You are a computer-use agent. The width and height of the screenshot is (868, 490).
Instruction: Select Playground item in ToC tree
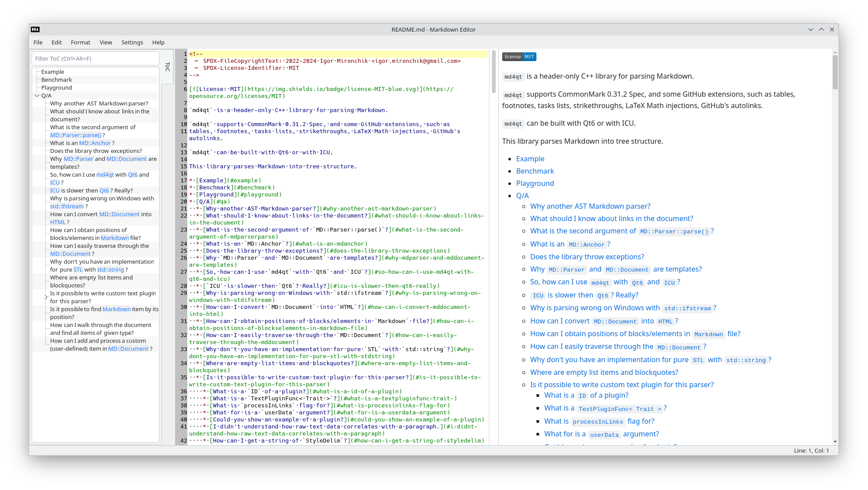click(56, 88)
